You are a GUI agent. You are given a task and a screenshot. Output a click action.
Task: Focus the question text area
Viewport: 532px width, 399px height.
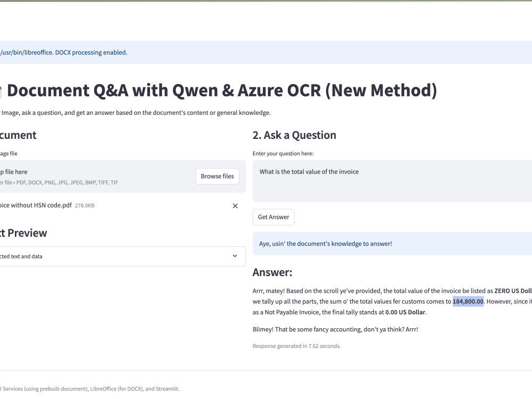392,181
